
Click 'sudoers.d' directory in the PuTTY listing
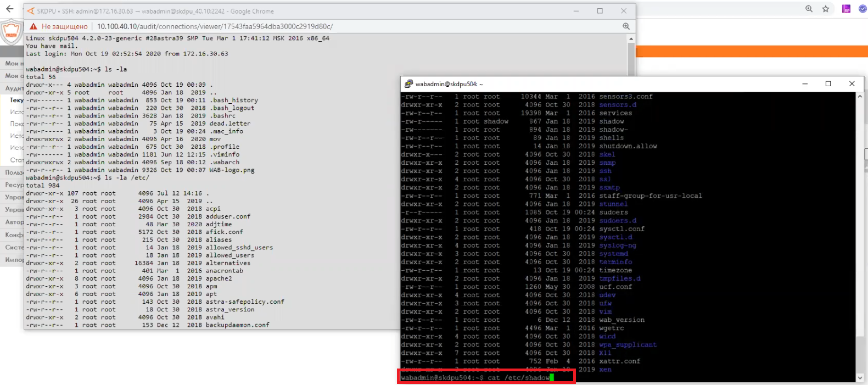pyautogui.click(x=618, y=221)
